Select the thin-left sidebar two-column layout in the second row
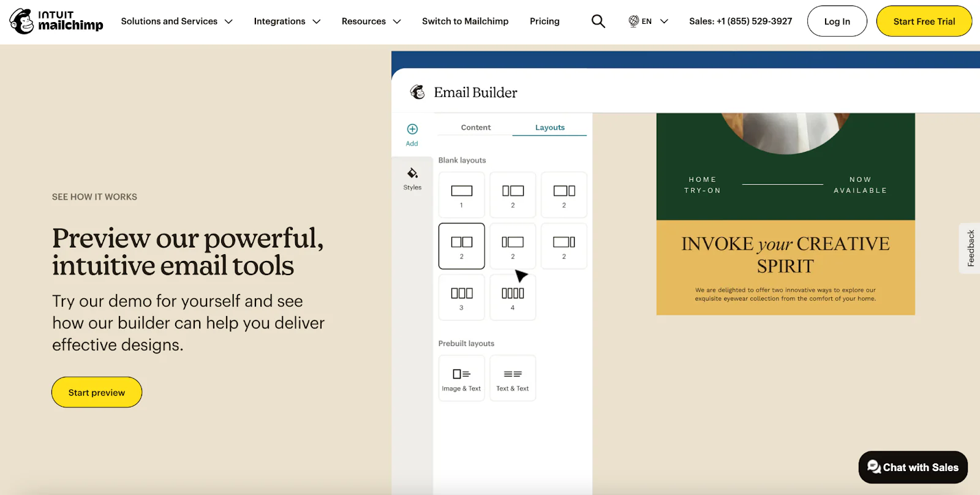The height and width of the screenshot is (495, 980). click(513, 246)
